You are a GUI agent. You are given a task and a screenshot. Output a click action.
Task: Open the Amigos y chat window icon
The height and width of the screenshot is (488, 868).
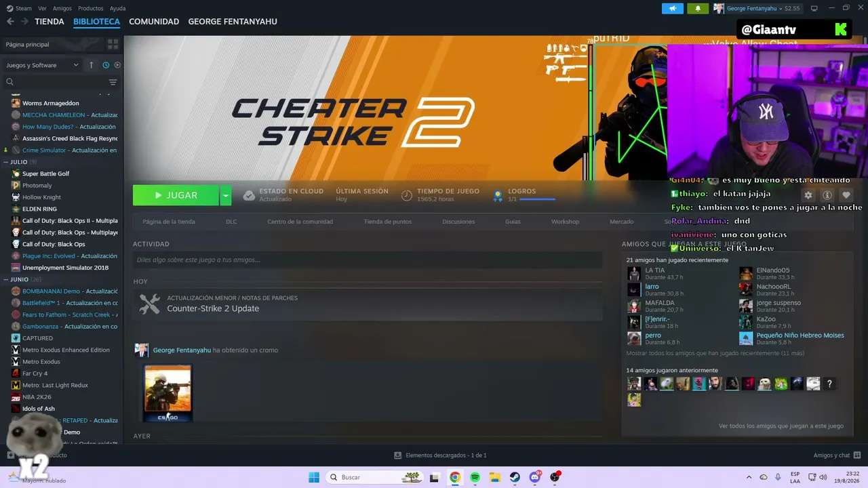point(857,455)
